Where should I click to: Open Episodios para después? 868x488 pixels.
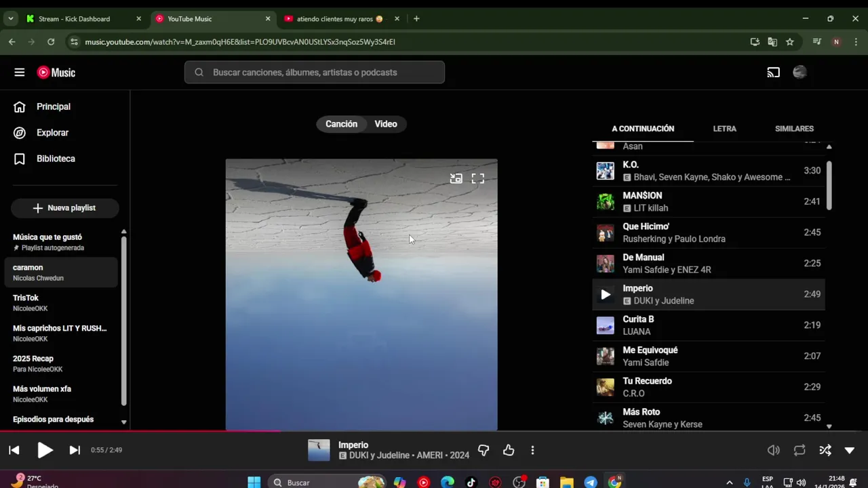point(61,420)
